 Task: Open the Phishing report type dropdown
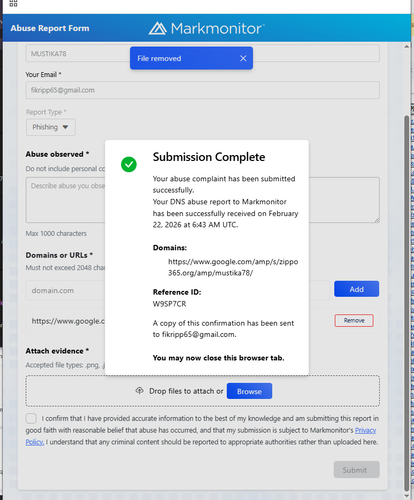51,127
